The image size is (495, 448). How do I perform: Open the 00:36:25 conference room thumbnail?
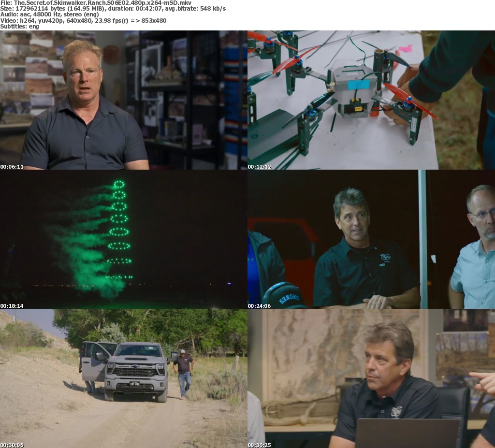[x=371, y=378]
